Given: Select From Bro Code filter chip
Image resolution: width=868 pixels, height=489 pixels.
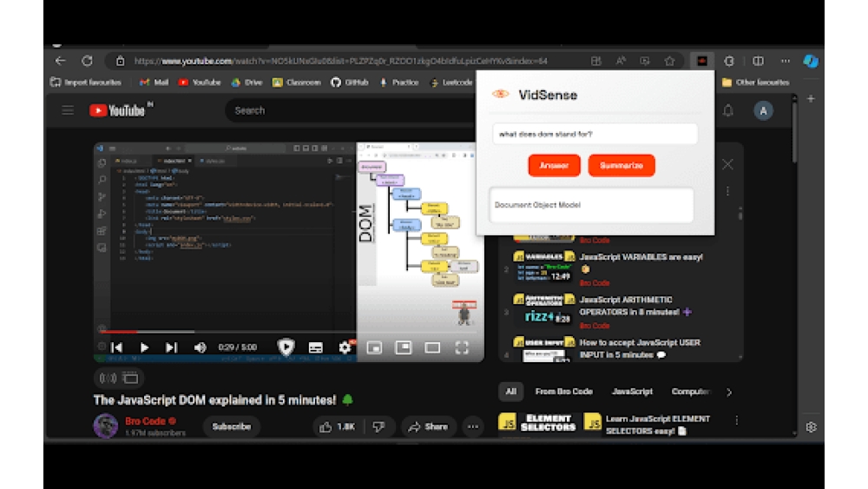Looking at the screenshot, I should pyautogui.click(x=563, y=392).
